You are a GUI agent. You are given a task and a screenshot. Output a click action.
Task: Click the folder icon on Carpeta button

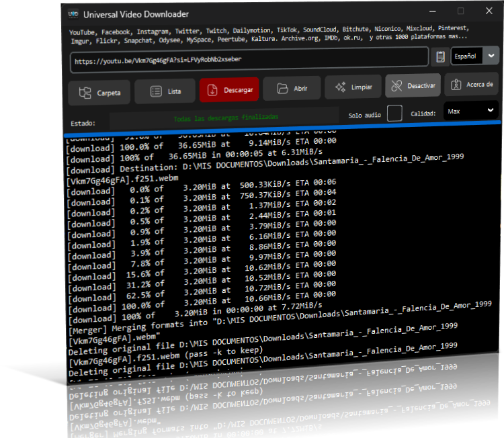tap(85, 93)
